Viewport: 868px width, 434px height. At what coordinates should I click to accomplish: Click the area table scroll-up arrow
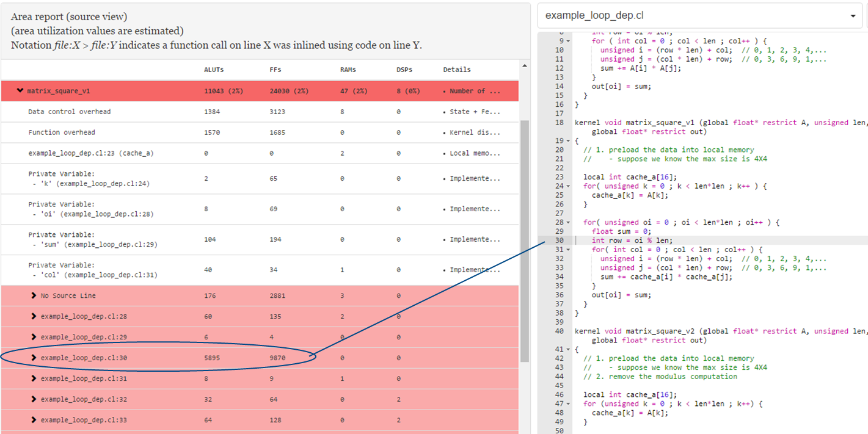[x=523, y=65]
